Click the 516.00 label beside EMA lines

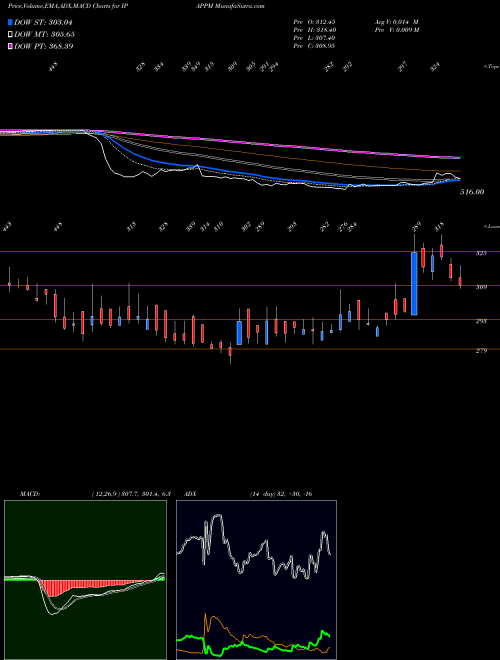(472, 192)
